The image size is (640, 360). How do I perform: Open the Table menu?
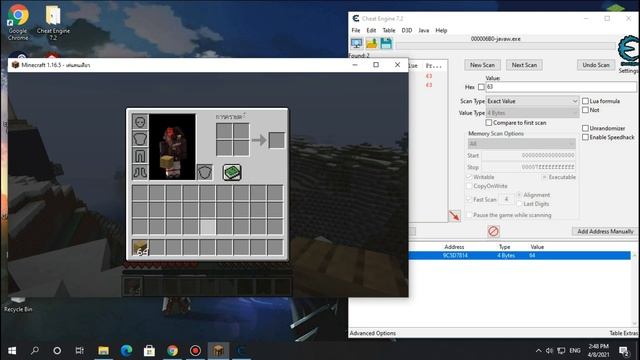pyautogui.click(x=389, y=30)
